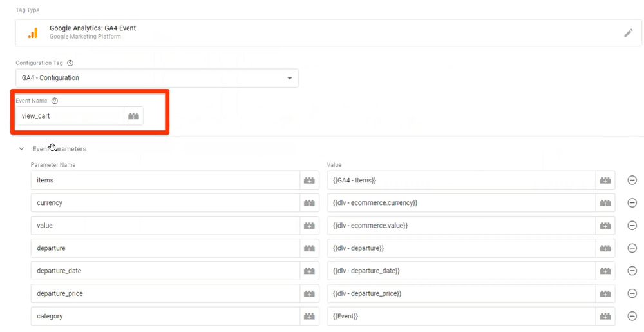Click the {{dlv - departure_date}} value field
Image resolution: width=644 pixels, height=332 pixels.
click(x=462, y=271)
